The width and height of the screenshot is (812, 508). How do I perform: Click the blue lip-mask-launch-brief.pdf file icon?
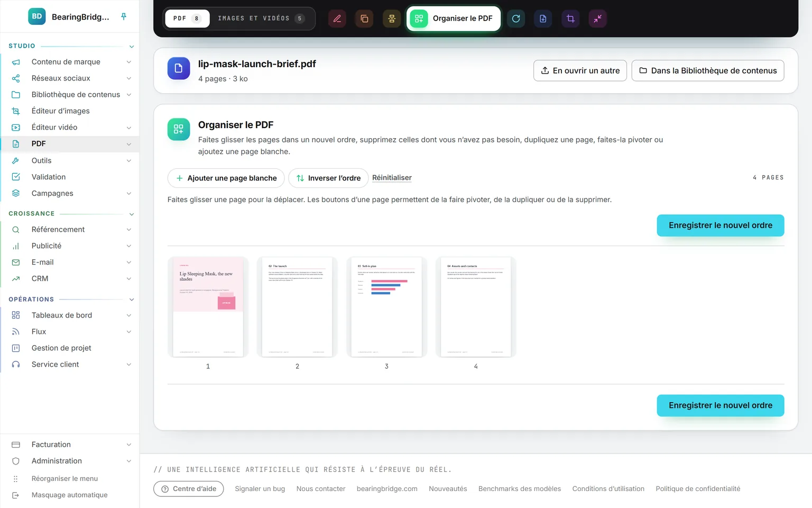pyautogui.click(x=179, y=68)
